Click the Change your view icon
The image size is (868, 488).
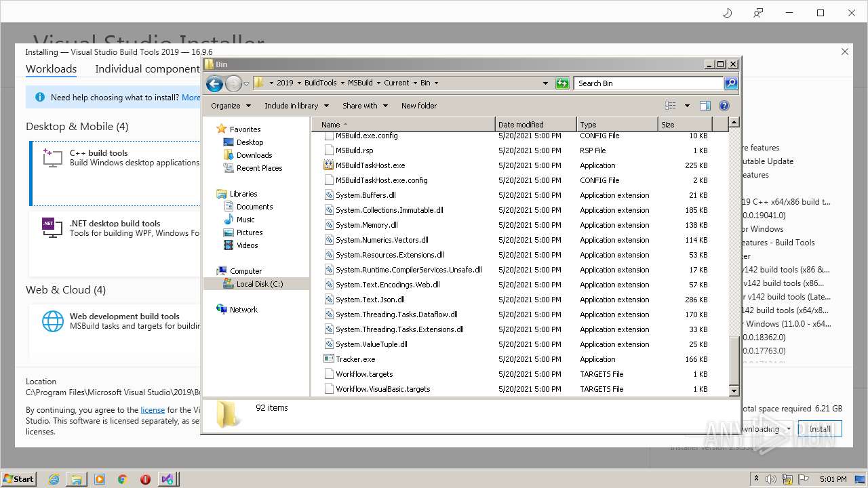(671, 106)
